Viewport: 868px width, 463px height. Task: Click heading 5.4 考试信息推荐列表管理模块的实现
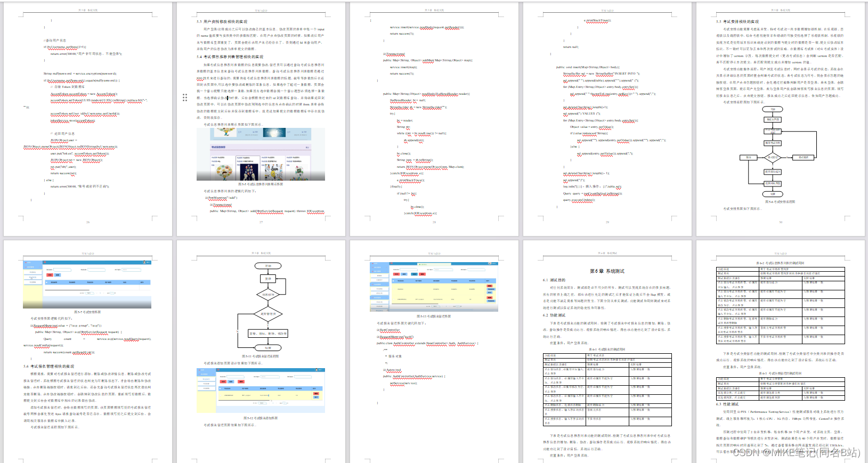point(230,56)
